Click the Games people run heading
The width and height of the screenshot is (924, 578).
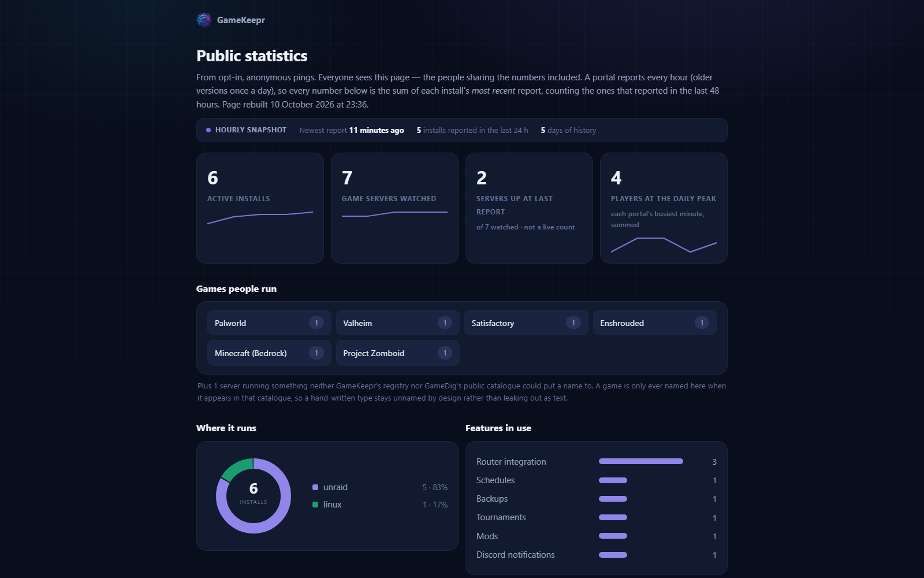coord(236,289)
